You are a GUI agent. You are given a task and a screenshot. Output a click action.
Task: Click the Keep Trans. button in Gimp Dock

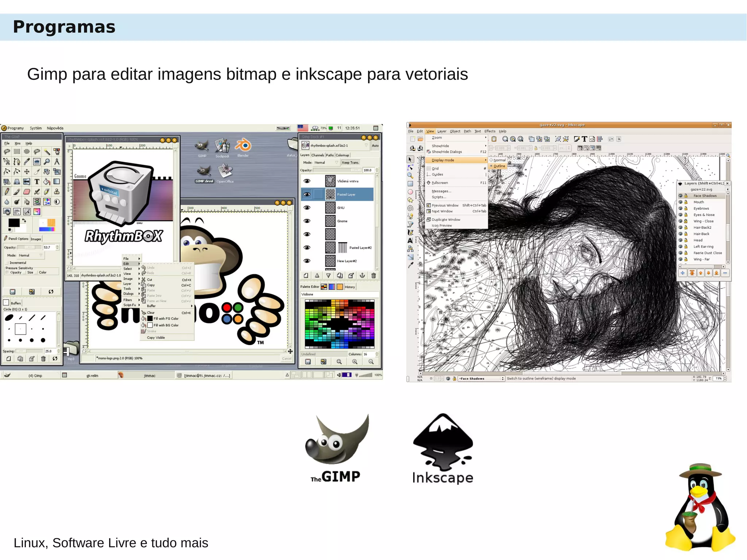point(351,163)
